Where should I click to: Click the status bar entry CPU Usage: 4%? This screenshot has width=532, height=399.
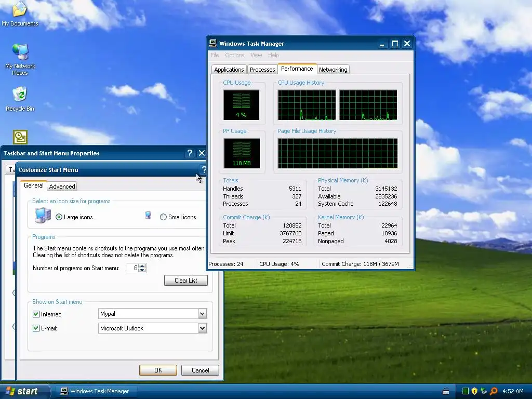click(x=279, y=263)
